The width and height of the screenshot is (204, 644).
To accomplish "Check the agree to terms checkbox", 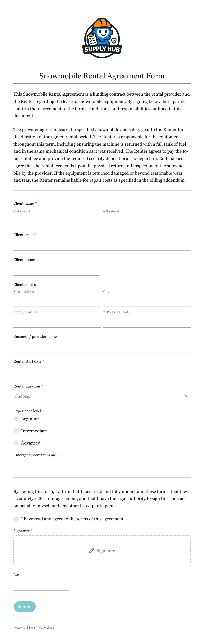I will point(16,519).
